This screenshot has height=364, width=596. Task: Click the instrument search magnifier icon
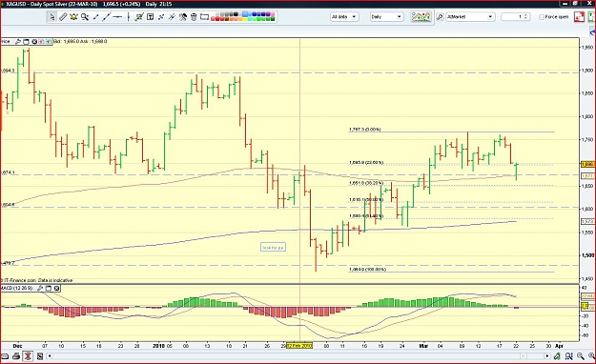440,17
